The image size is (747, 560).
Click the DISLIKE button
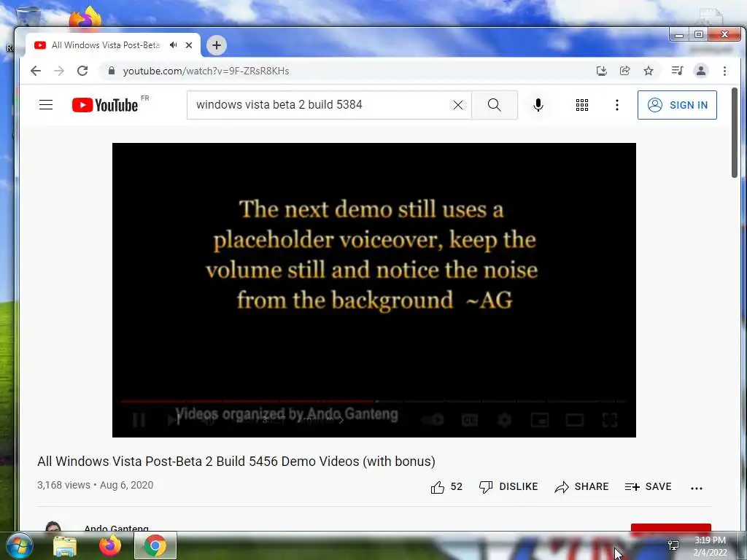coord(508,486)
